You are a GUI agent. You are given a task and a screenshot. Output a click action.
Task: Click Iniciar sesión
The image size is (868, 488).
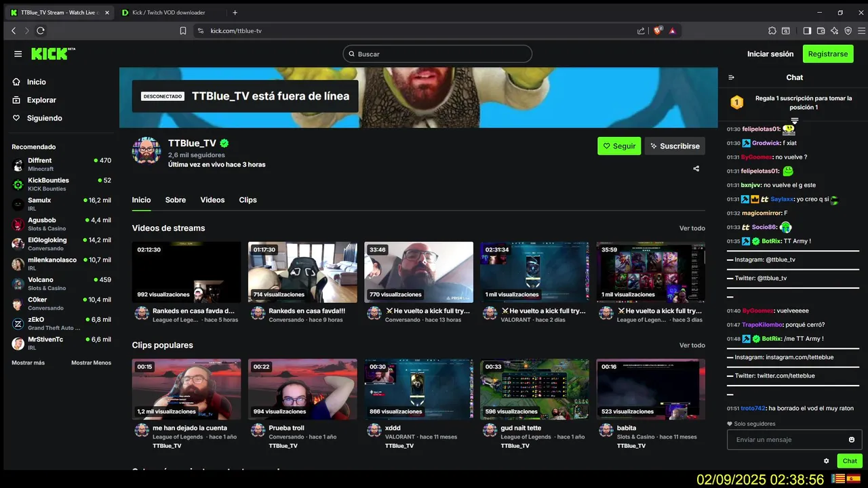[770, 54]
